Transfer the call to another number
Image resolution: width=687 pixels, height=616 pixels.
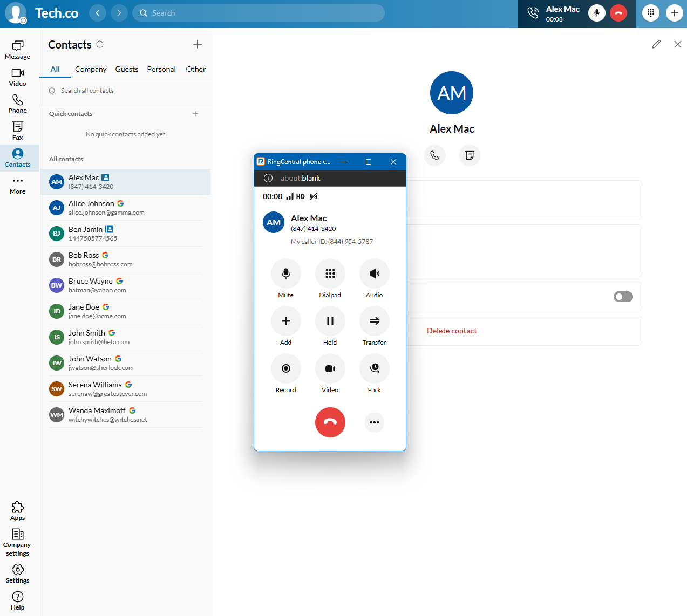(x=374, y=321)
